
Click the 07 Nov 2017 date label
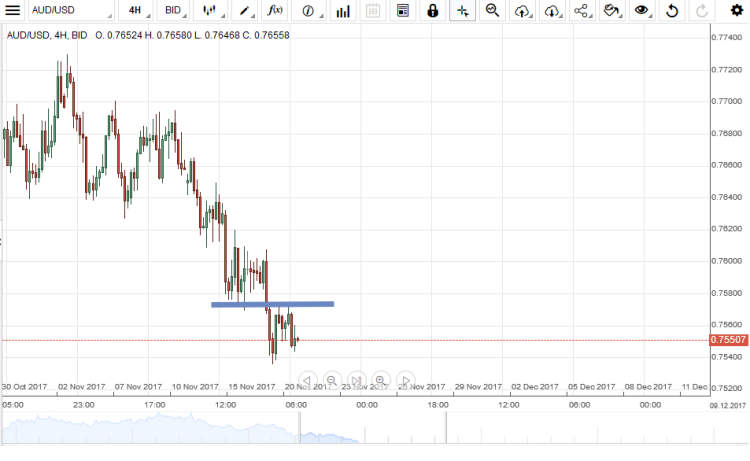coord(138,386)
